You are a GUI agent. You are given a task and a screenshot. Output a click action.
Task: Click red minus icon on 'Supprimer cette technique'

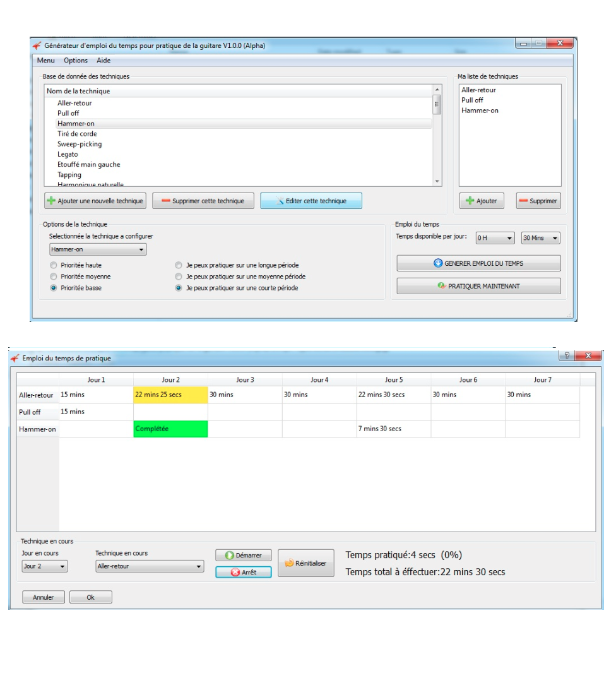165,201
